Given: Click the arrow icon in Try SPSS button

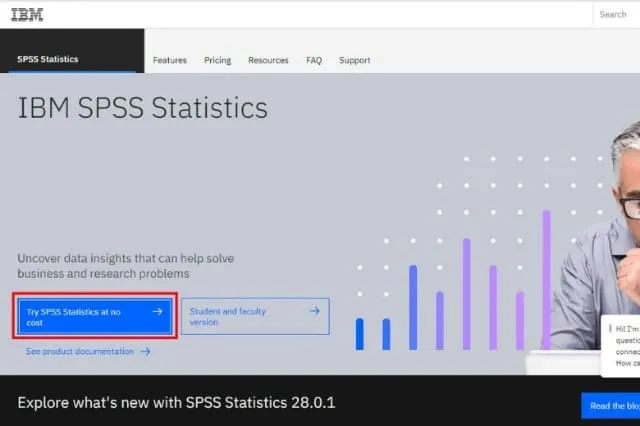Looking at the screenshot, I should point(157,312).
